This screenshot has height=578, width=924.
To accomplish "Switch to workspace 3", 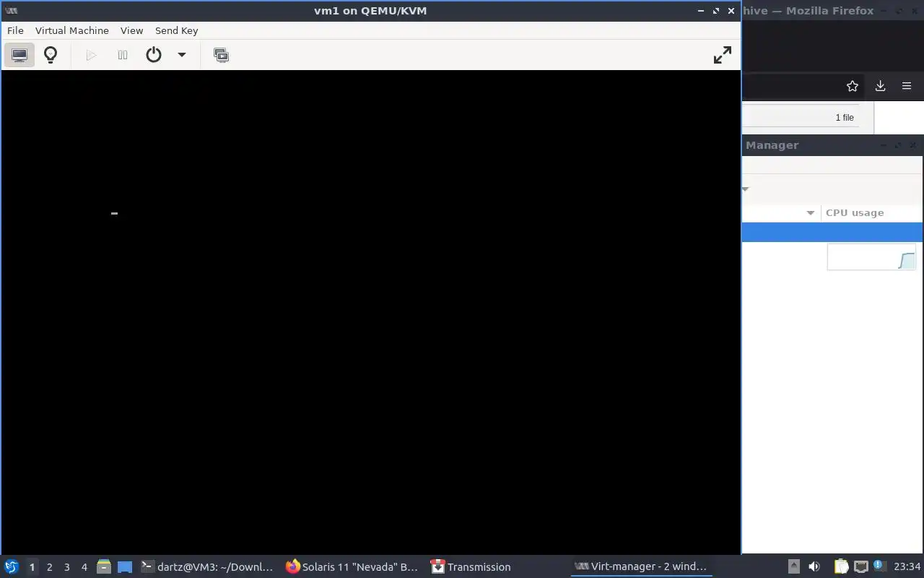I will (x=67, y=567).
